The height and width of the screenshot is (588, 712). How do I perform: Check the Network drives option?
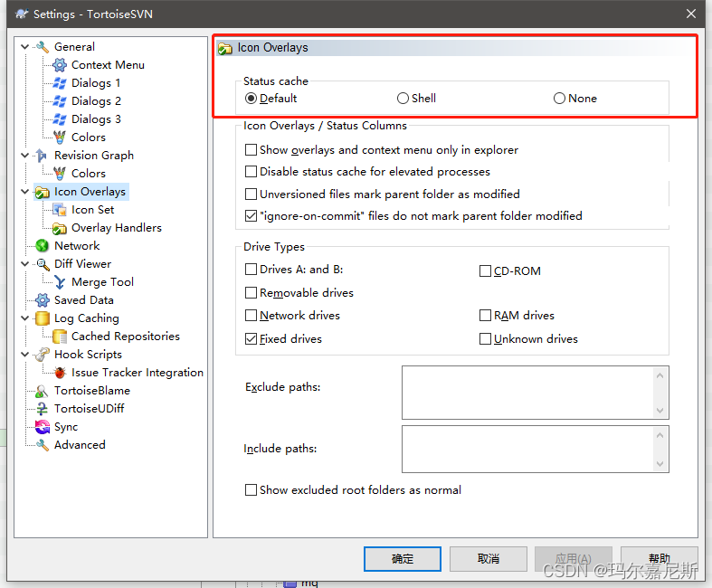pyautogui.click(x=251, y=316)
